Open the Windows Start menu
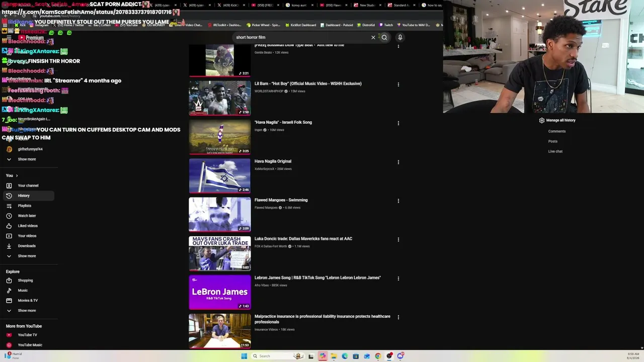 pos(244,356)
